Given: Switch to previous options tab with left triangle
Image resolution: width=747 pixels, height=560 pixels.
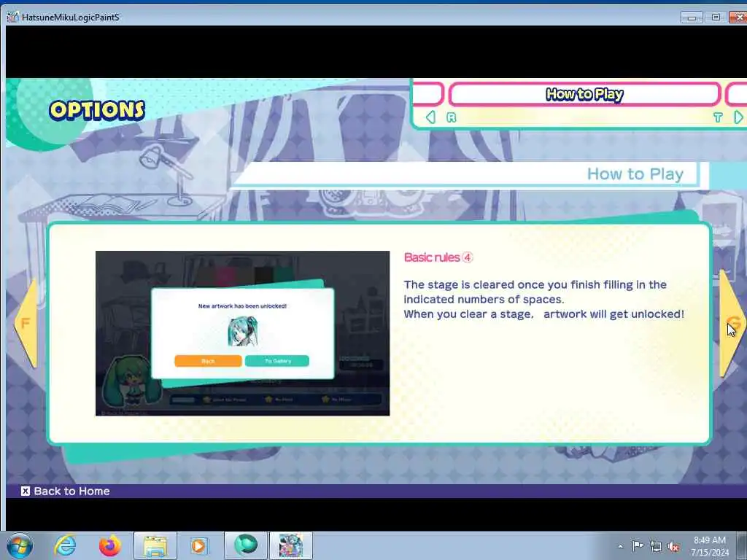Looking at the screenshot, I should tap(430, 117).
